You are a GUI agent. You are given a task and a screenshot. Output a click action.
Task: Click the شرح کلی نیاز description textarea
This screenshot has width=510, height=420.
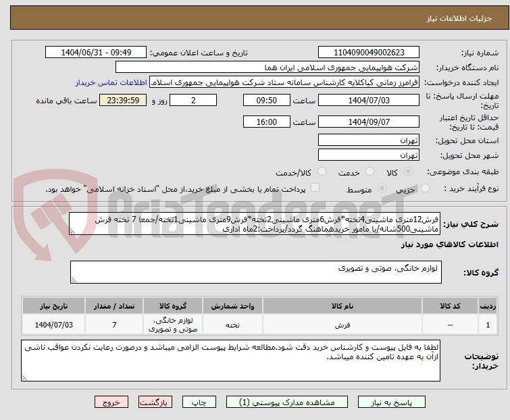[x=255, y=224]
